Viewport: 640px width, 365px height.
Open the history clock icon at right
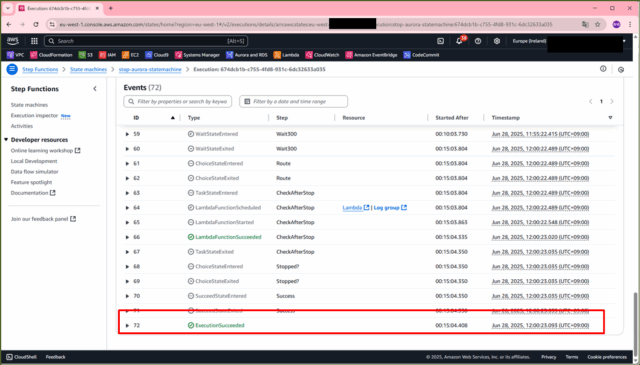click(621, 69)
